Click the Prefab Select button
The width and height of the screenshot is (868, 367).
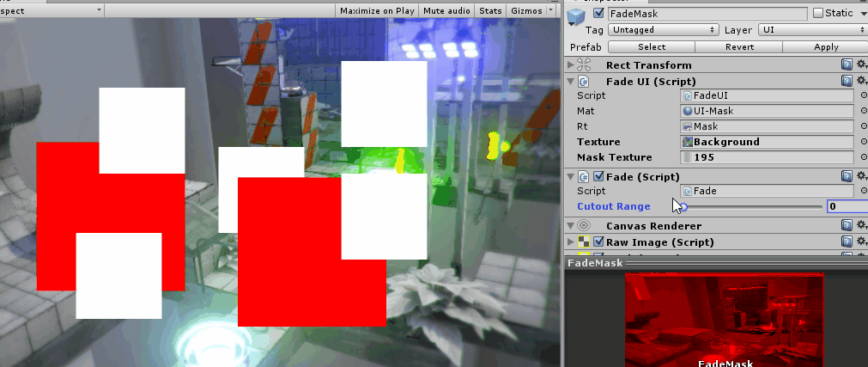pos(651,47)
